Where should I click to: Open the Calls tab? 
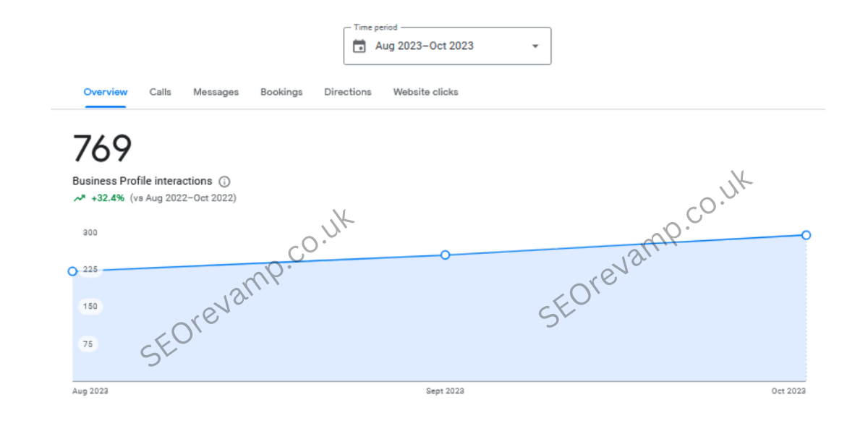pyautogui.click(x=161, y=92)
